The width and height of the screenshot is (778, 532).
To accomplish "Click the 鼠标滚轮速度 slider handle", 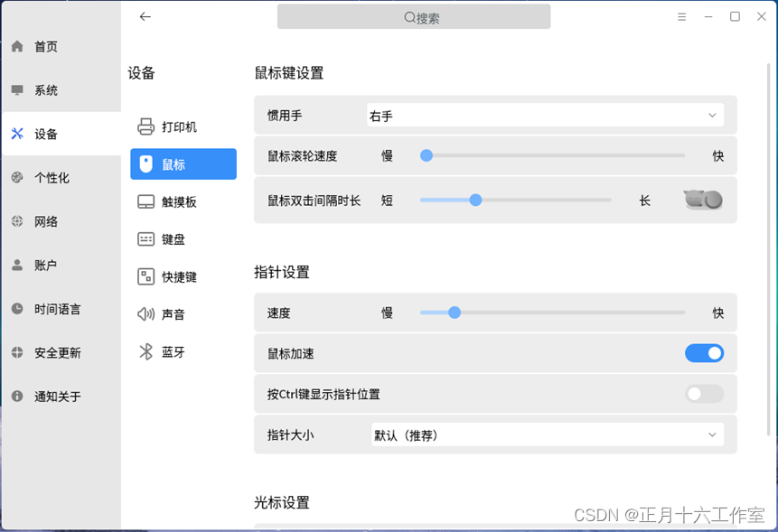I will point(426,155).
